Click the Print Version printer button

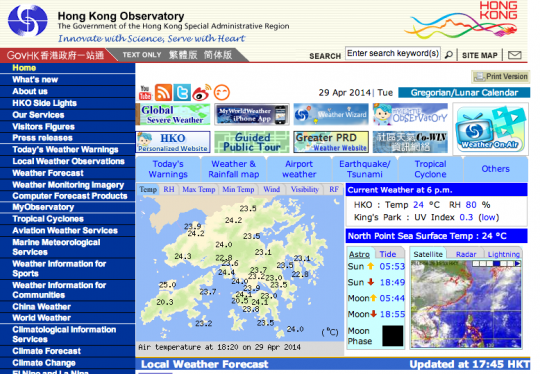(x=501, y=76)
